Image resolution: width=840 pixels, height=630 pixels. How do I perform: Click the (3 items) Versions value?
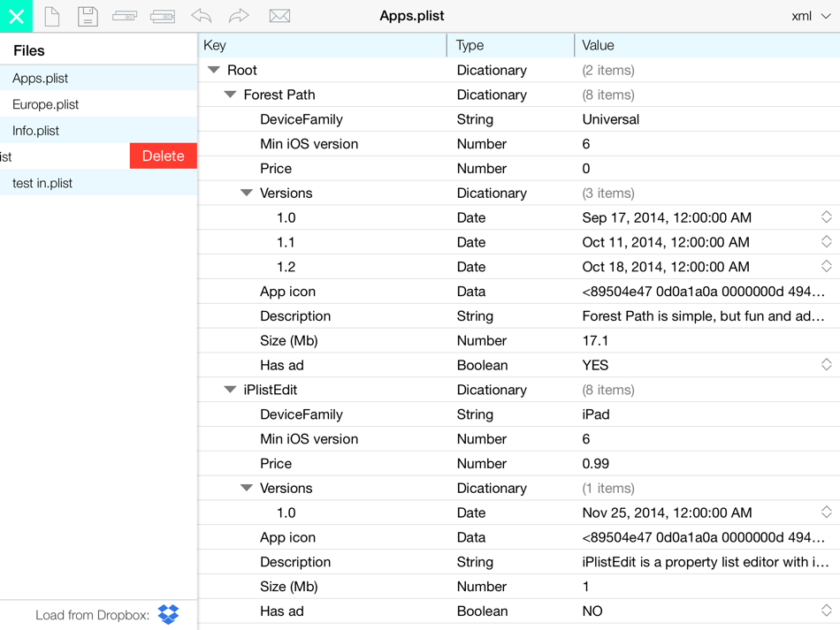point(608,193)
